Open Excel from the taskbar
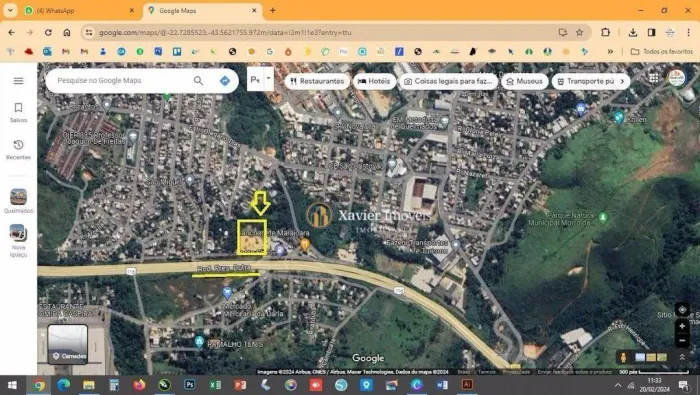 point(215,385)
